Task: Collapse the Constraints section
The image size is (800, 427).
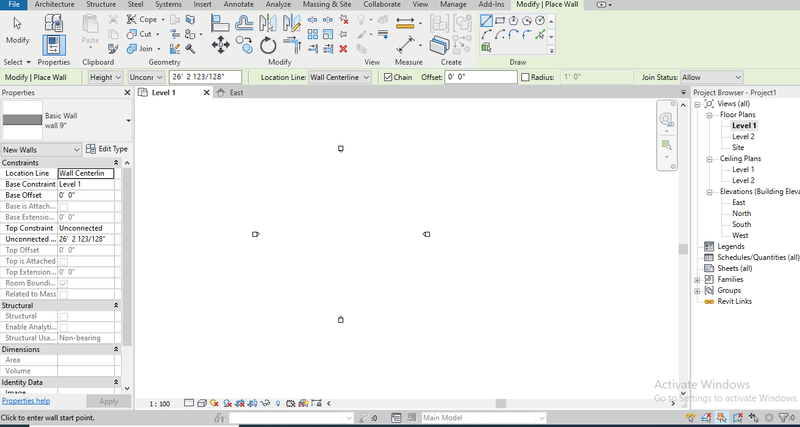Action: click(x=116, y=163)
